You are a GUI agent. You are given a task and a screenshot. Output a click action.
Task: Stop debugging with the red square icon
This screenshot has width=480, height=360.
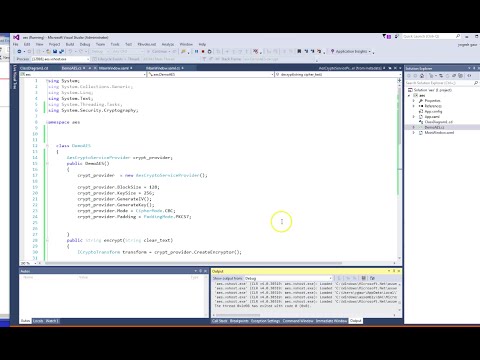(x=203, y=51)
